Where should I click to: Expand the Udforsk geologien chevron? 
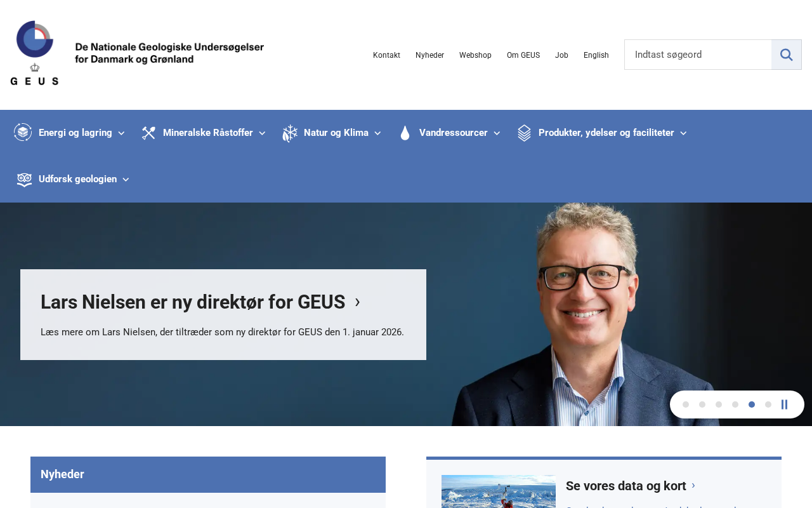coord(126,180)
